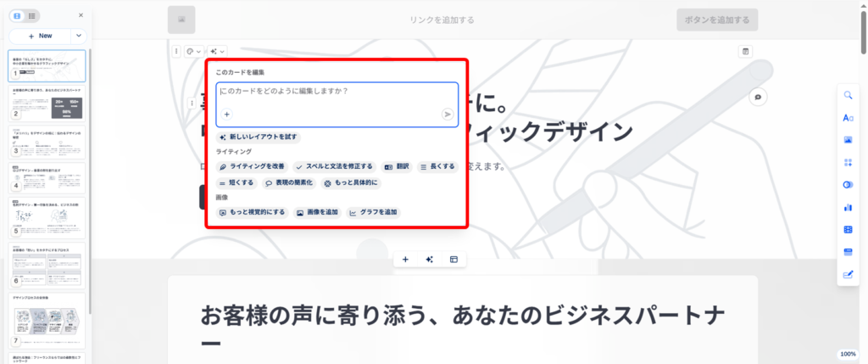Click the search icon in right toolbar

[848, 95]
